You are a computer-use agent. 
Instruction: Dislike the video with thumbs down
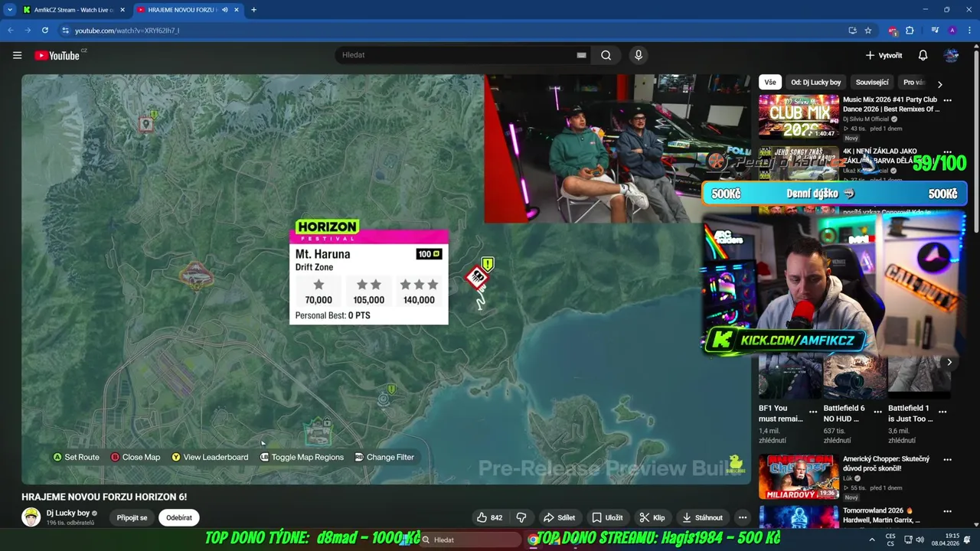521,517
